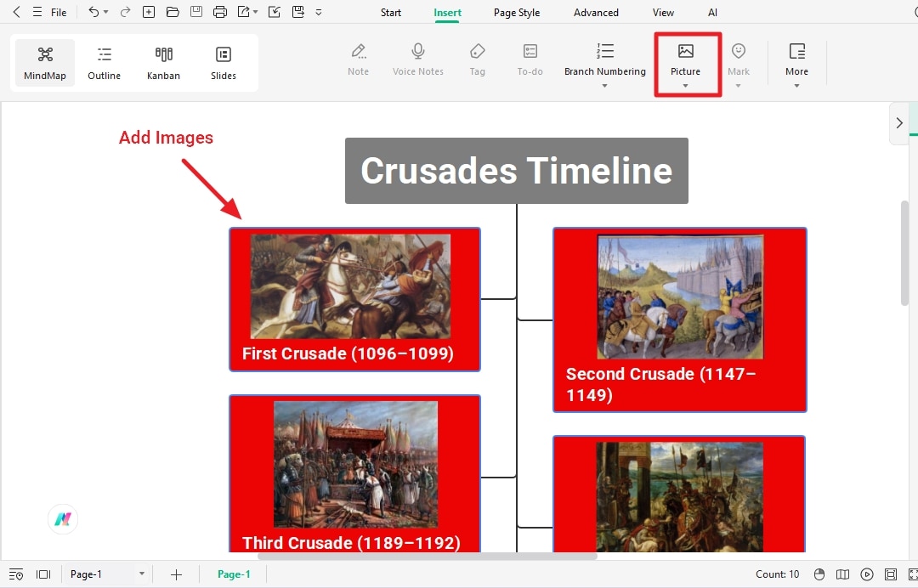Add a new page with plus button
Image resolution: width=918 pixels, height=588 pixels.
coord(176,574)
